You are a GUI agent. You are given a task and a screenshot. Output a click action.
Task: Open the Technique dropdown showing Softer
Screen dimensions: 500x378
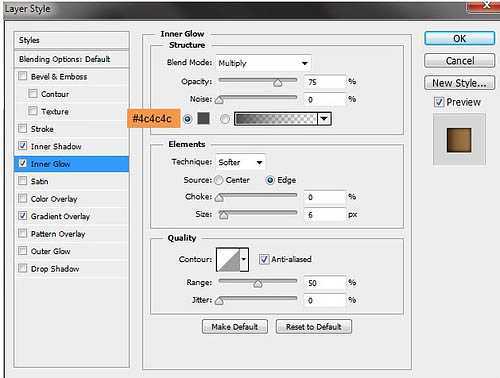pyautogui.click(x=240, y=162)
